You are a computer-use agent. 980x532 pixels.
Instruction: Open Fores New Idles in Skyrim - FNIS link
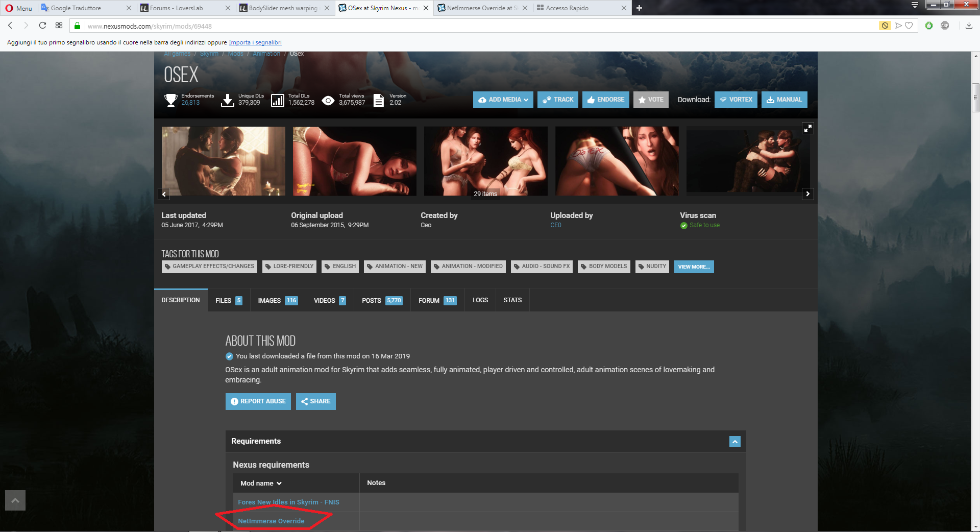pyautogui.click(x=288, y=502)
